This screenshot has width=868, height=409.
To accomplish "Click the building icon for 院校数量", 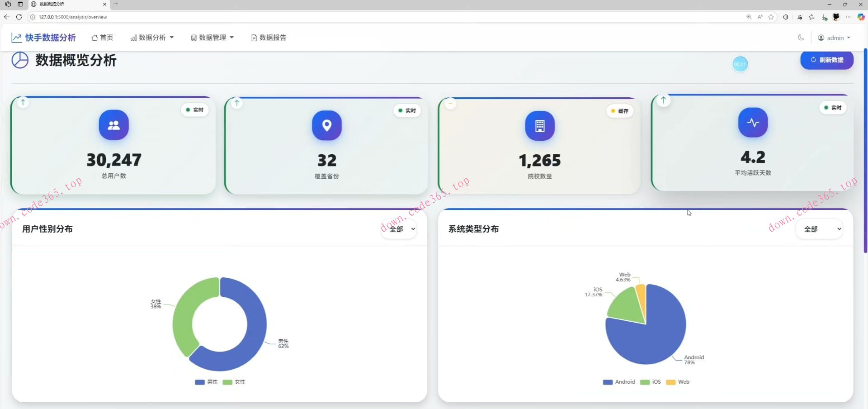I will click(539, 126).
